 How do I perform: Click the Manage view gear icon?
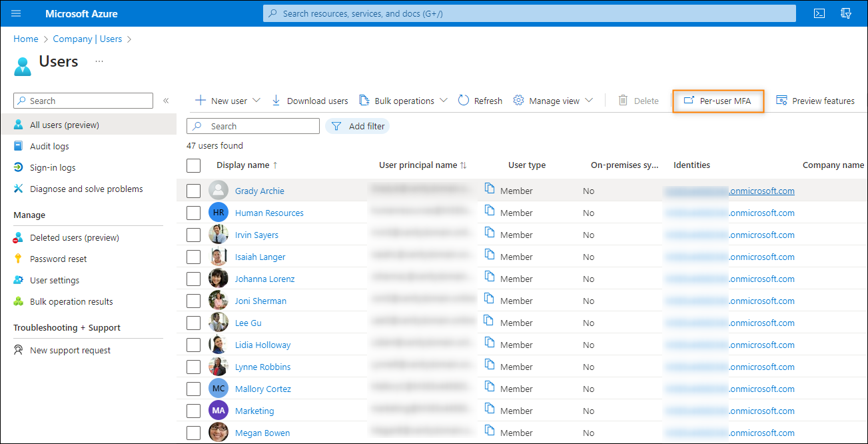[x=519, y=101]
